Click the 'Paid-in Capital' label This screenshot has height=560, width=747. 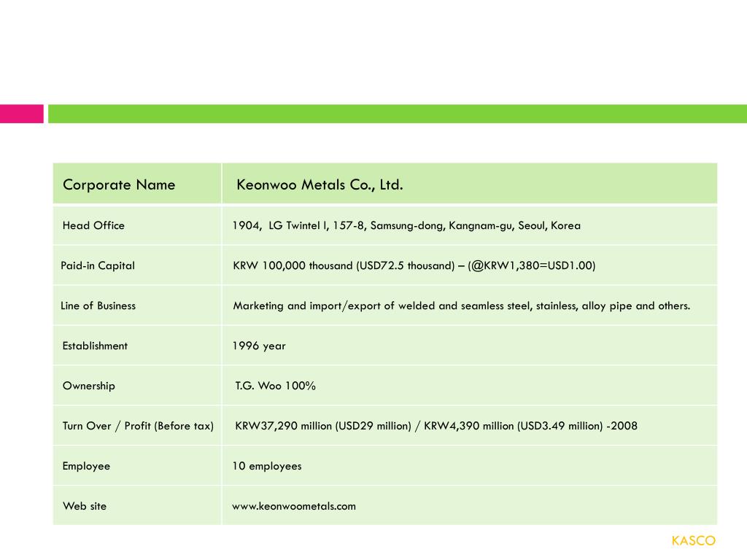click(x=98, y=265)
